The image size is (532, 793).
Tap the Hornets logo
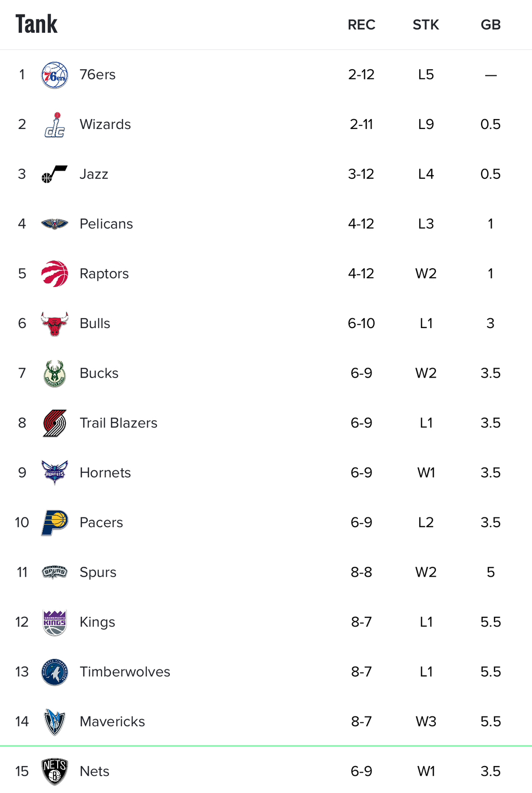click(x=55, y=473)
